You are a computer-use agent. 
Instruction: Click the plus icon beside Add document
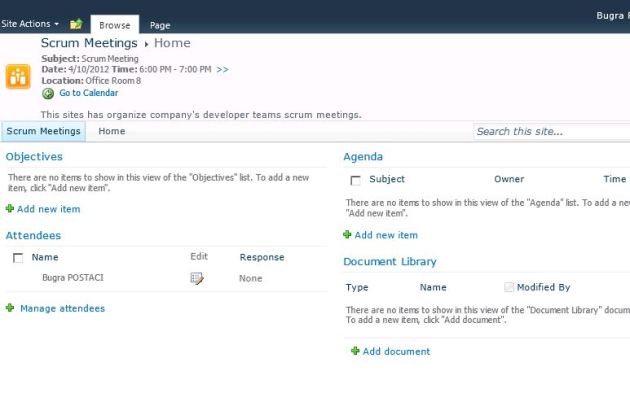coord(355,351)
